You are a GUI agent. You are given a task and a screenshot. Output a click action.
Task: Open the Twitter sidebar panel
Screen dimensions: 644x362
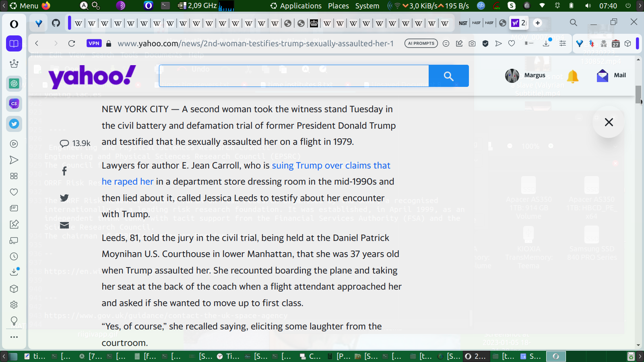[14, 124]
